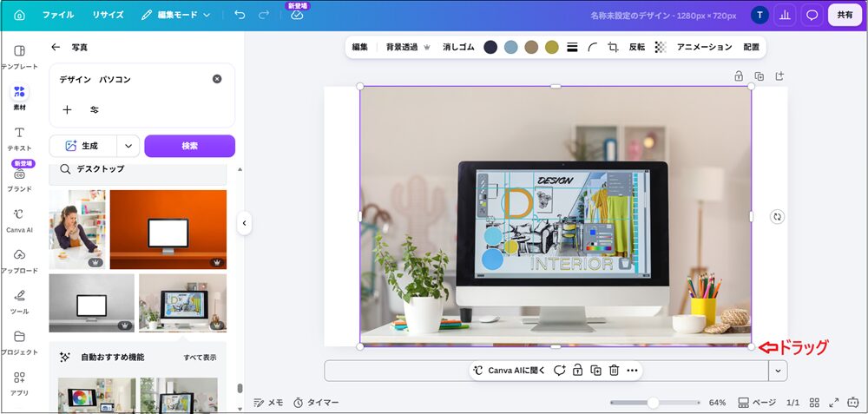
Task: Select the interior design monitor thumbnail
Action: [x=182, y=303]
